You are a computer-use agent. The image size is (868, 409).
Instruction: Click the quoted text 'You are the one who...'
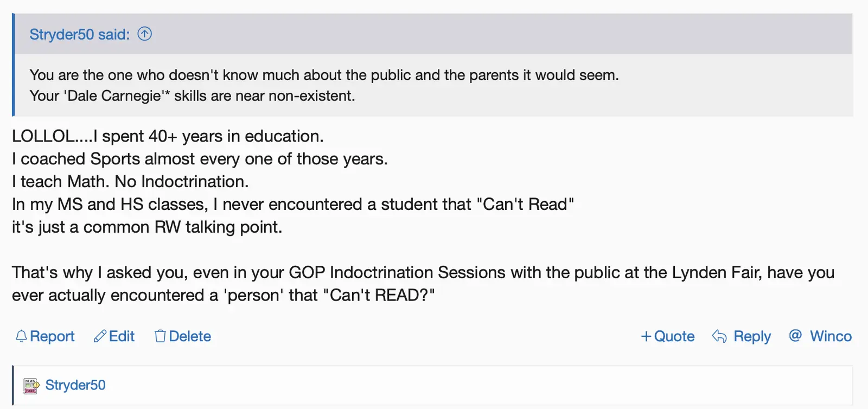point(324,75)
